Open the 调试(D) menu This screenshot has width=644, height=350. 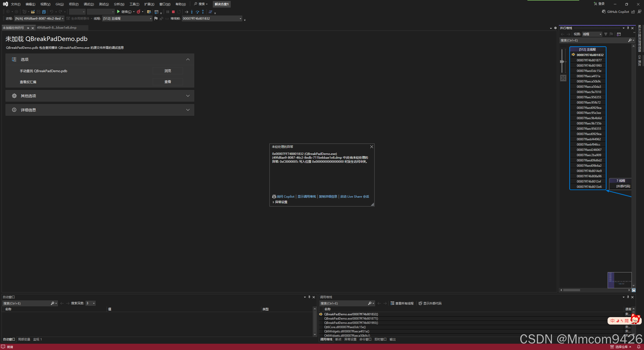point(89,4)
